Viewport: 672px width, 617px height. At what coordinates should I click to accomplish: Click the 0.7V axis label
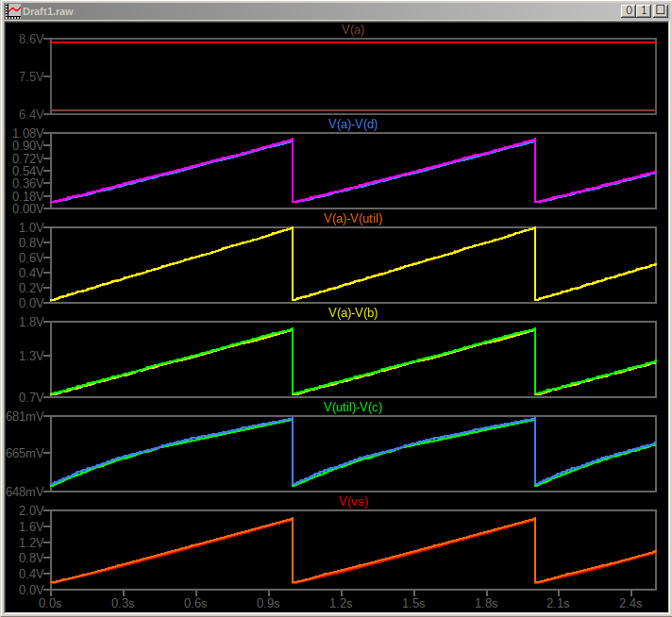click(31, 397)
